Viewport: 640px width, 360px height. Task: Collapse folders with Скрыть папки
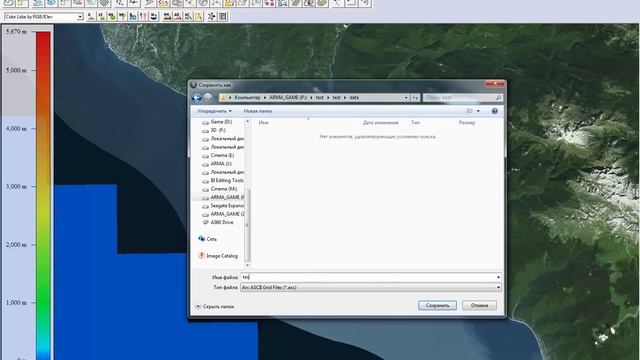(215, 307)
